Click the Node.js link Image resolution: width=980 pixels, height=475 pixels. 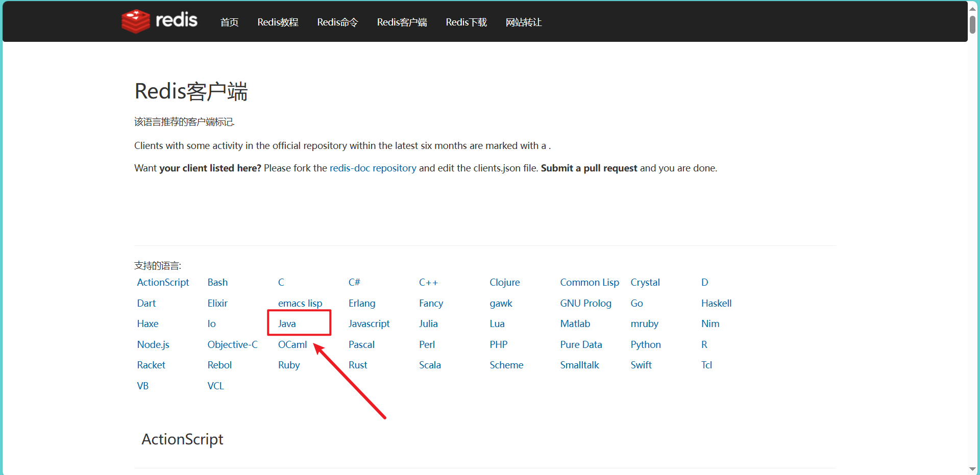tap(153, 345)
